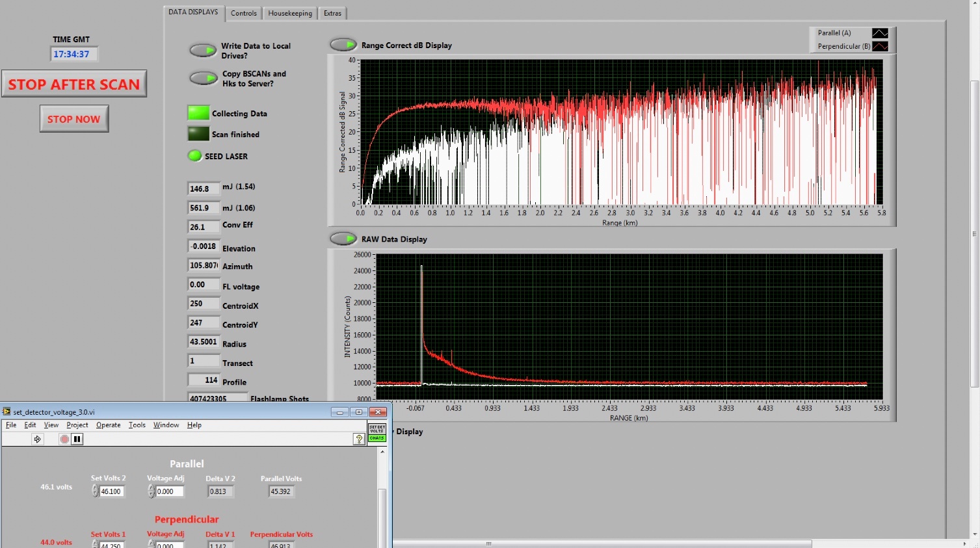The width and height of the screenshot is (980, 548).
Task: Toggle the RAW Data Display switch
Action: (x=343, y=239)
